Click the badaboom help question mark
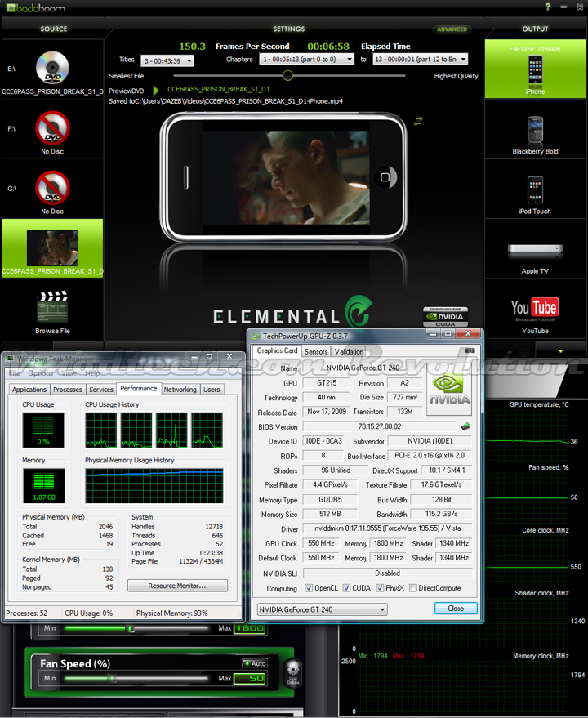The image size is (588, 718). pyautogui.click(x=548, y=7)
